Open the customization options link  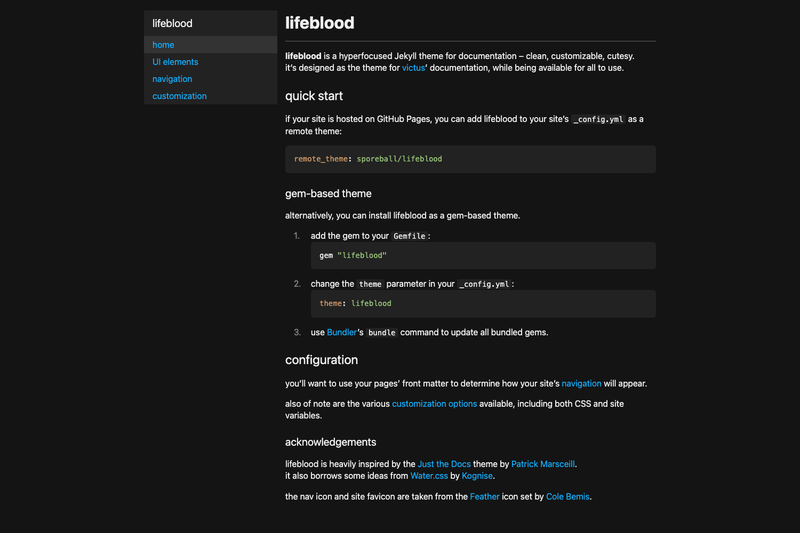434,403
